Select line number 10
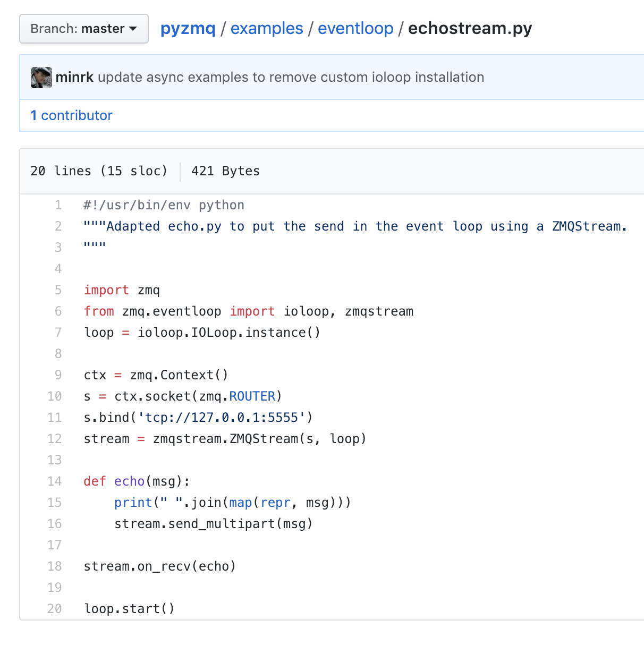This screenshot has height=645, width=644. [54, 396]
